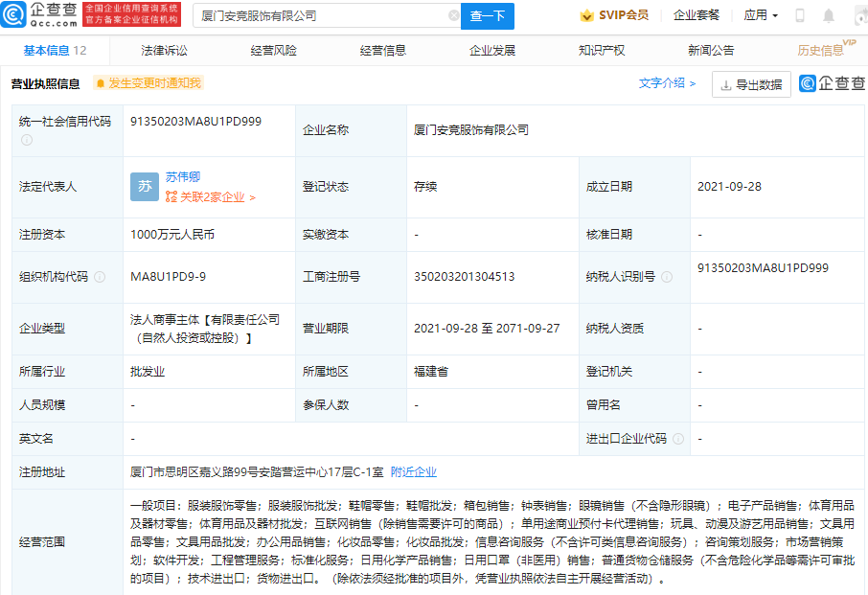Show info icon beside 进出口企业代码
The image size is (868, 595).
(678, 439)
